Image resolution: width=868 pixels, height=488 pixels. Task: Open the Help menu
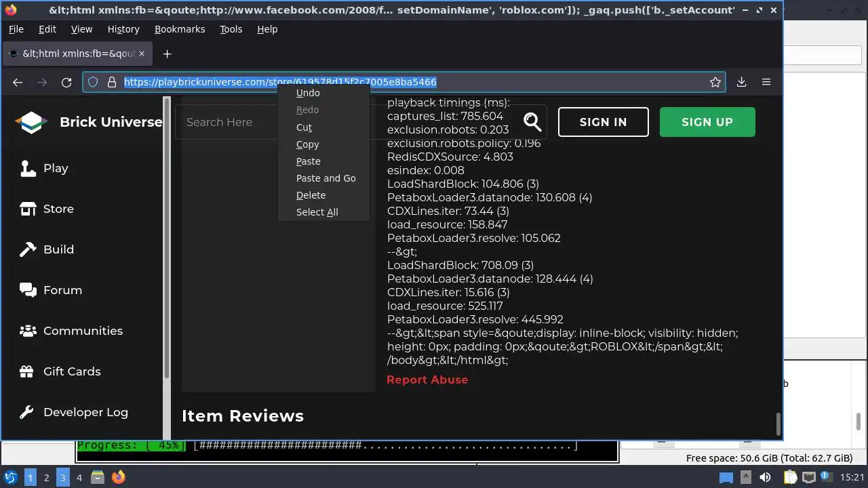point(267,29)
